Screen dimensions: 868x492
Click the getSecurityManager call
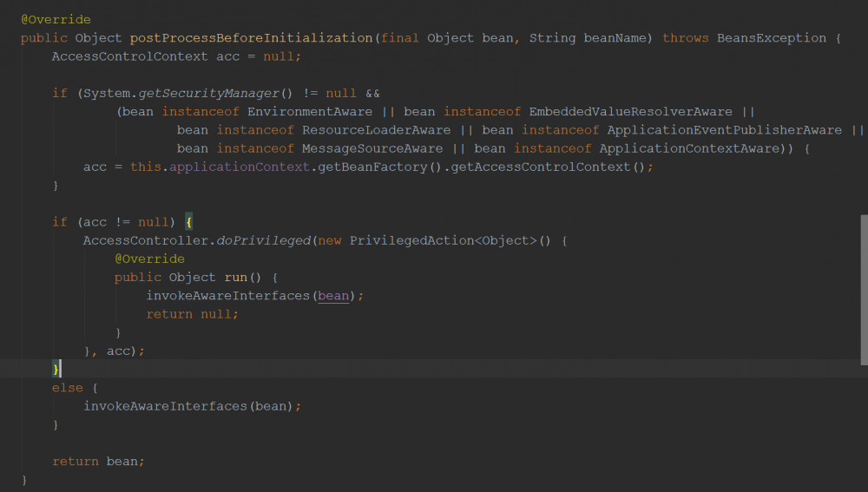(208, 94)
